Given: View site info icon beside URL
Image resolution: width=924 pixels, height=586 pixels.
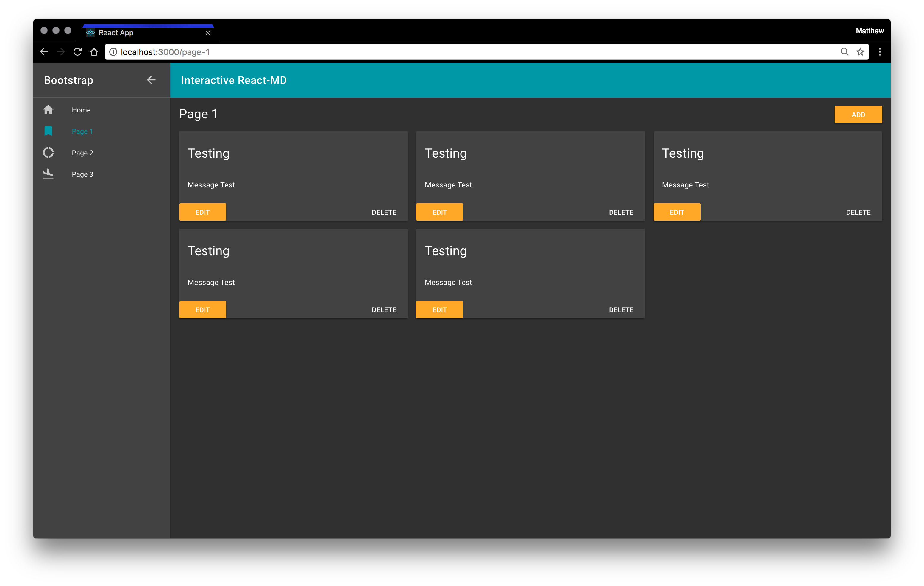Looking at the screenshot, I should (113, 52).
